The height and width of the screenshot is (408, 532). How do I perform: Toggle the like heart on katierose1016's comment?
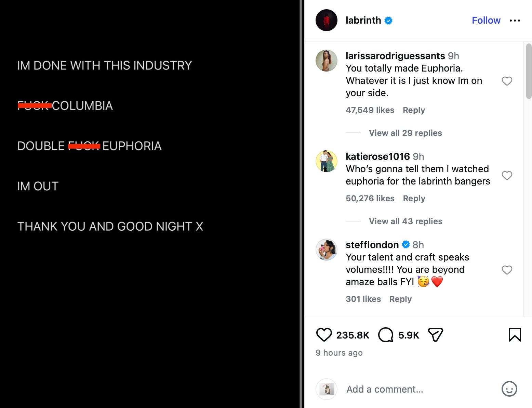[x=507, y=175]
